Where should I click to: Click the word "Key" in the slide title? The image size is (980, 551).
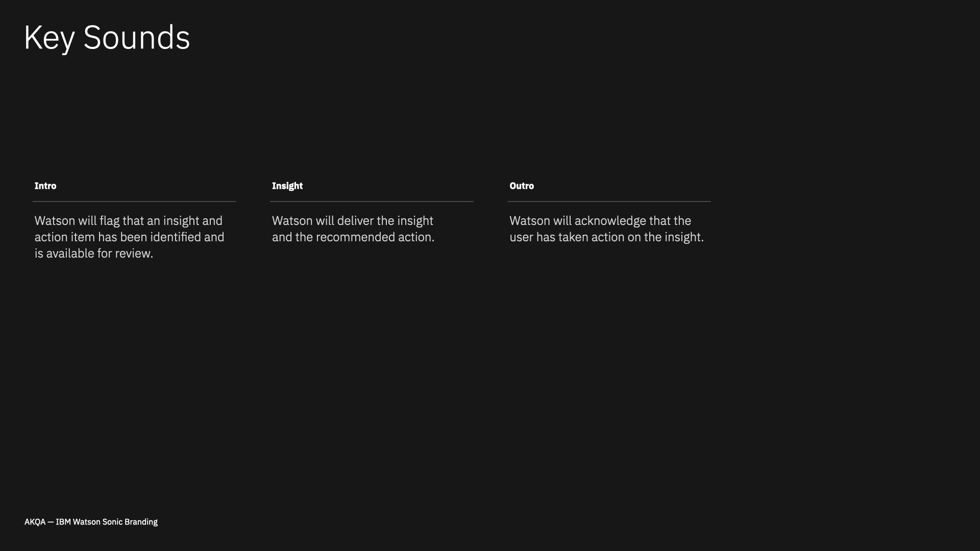[x=50, y=39]
